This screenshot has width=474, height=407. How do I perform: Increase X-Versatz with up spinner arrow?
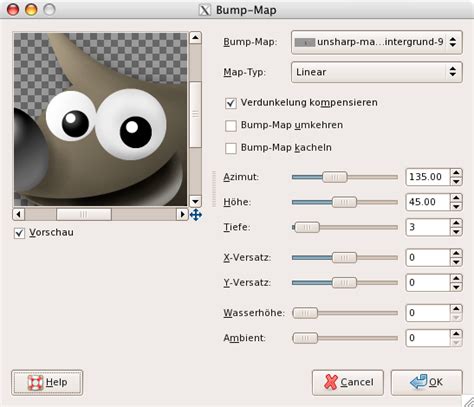click(x=456, y=253)
